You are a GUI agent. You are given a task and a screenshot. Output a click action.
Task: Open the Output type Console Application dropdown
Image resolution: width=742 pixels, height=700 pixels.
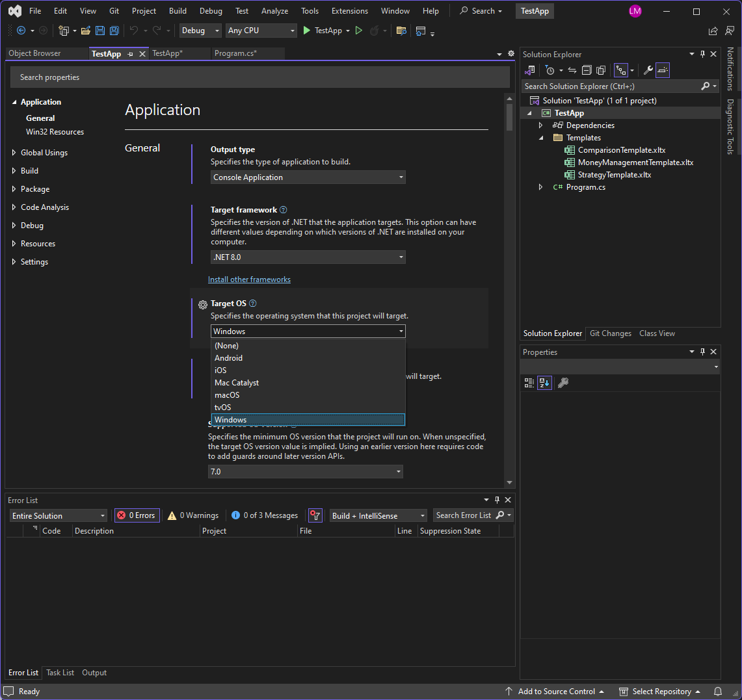[308, 177]
